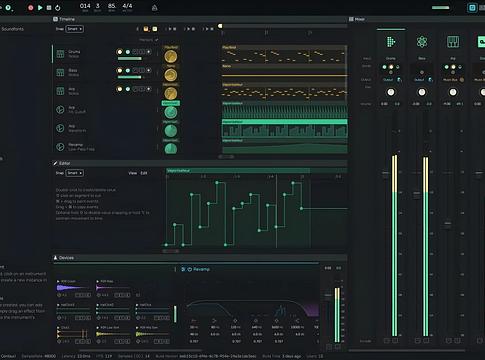Toggle the Bass track cyan monitor button
This screenshot has height=360, width=485.
coord(128,70)
